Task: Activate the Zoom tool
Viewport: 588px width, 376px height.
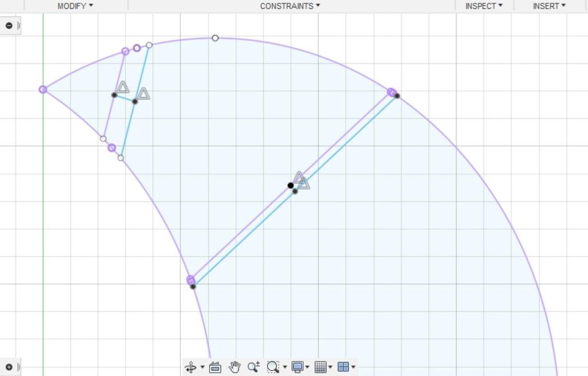Action: 253,367
